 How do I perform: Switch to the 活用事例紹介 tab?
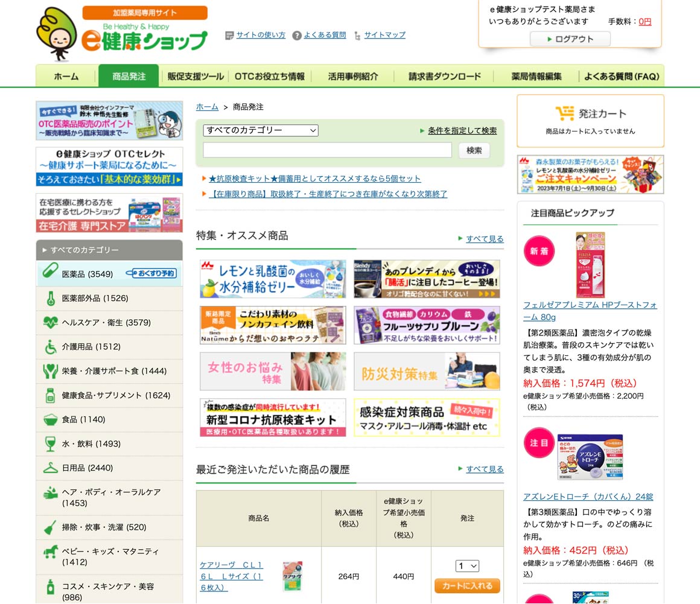(x=352, y=77)
